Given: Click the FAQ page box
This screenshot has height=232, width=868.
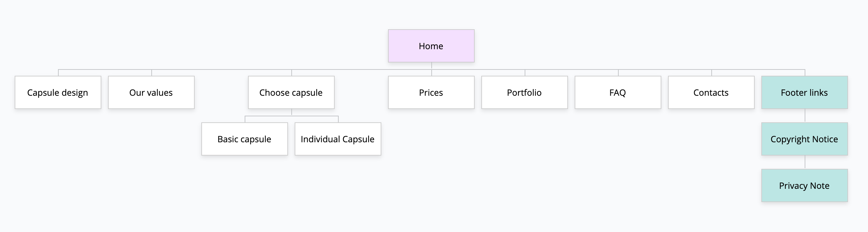Looking at the screenshot, I should click(x=618, y=92).
